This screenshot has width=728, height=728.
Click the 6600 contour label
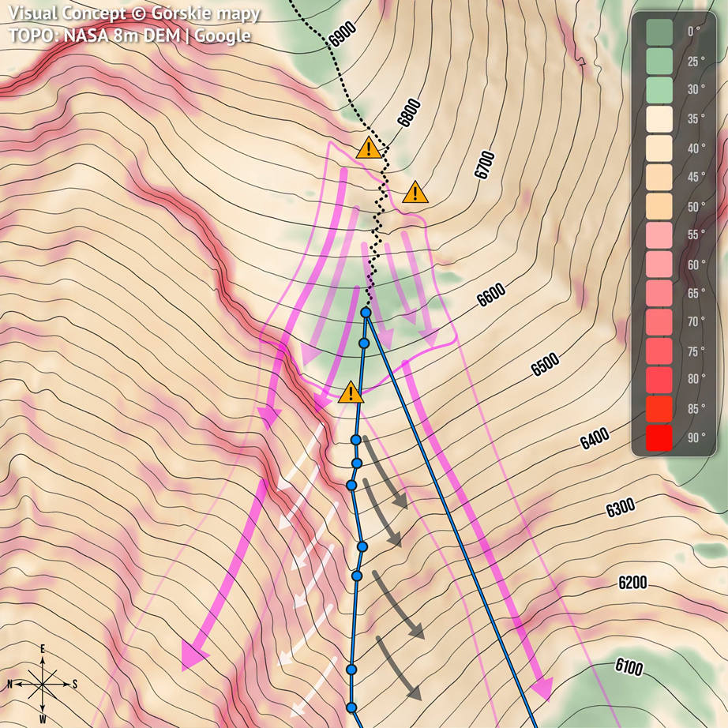pyautogui.click(x=491, y=294)
